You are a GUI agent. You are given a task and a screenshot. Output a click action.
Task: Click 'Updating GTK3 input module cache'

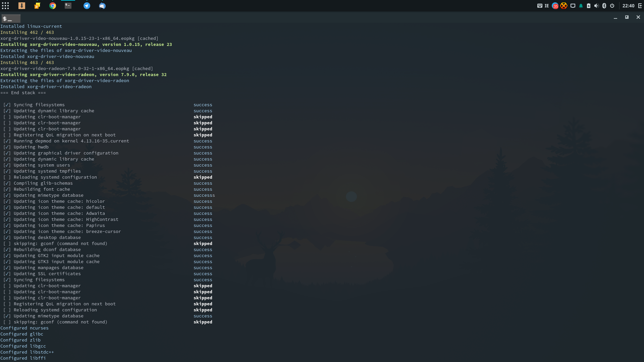pos(57,261)
